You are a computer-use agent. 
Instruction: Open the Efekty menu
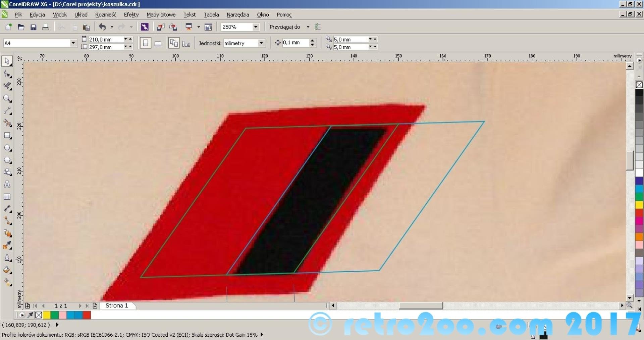[131, 15]
